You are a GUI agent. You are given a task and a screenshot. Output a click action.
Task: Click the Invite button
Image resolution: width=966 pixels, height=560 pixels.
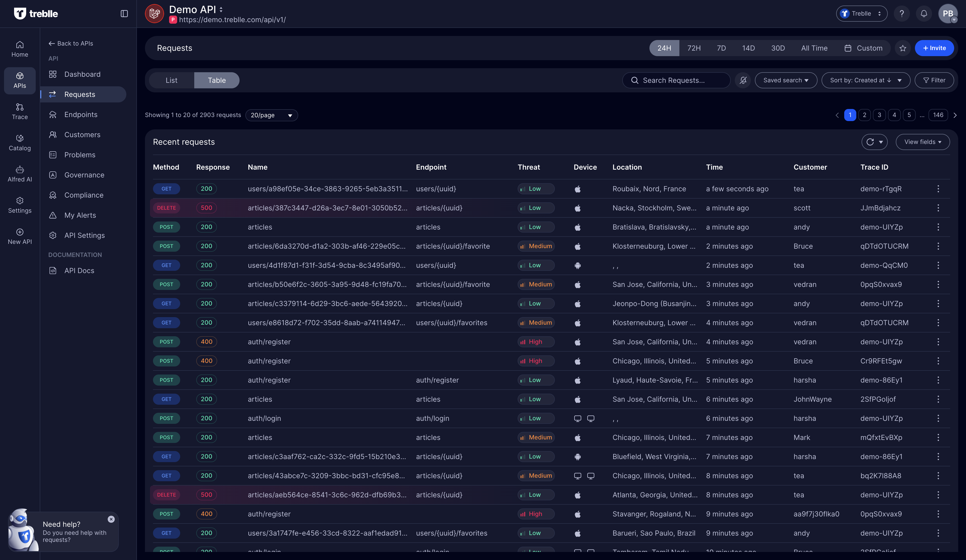934,48
